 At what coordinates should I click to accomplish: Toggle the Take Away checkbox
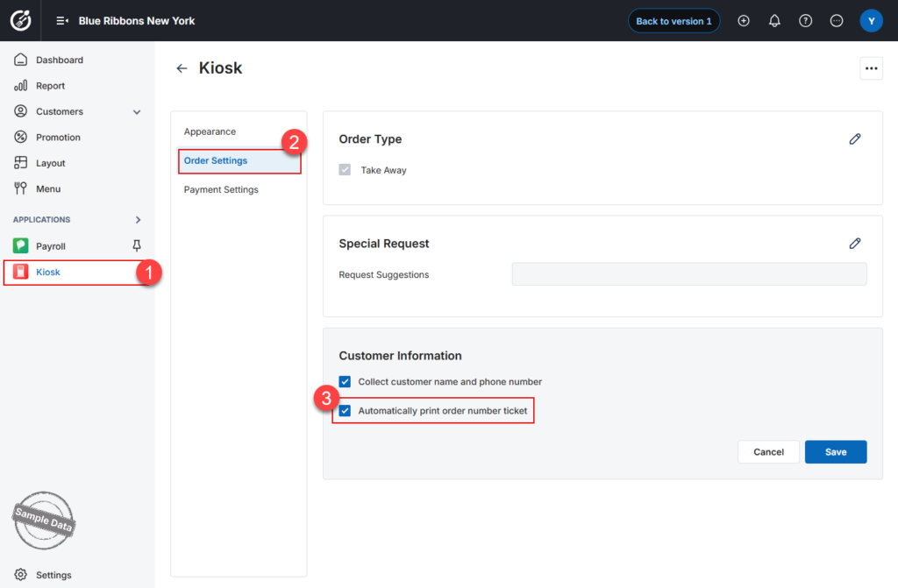[x=345, y=169]
